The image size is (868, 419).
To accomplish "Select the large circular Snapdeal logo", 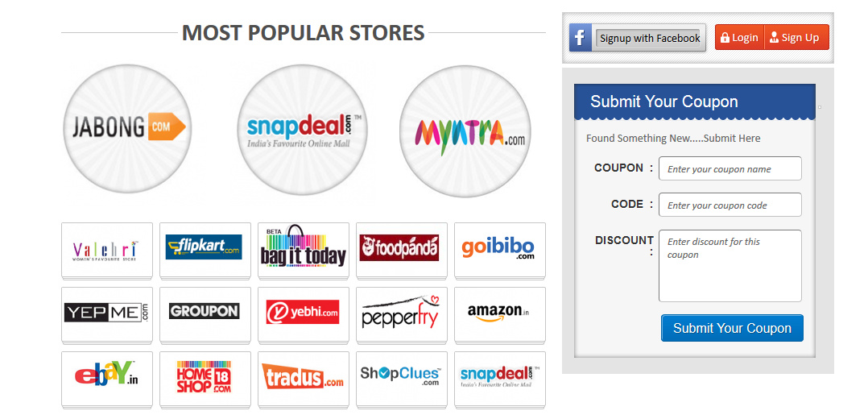I will (x=303, y=130).
